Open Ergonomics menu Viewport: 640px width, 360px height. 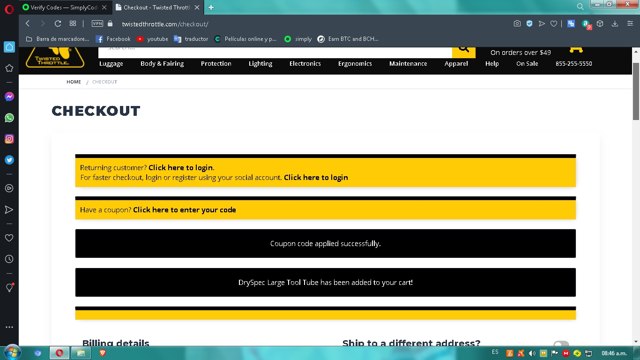[x=355, y=64]
